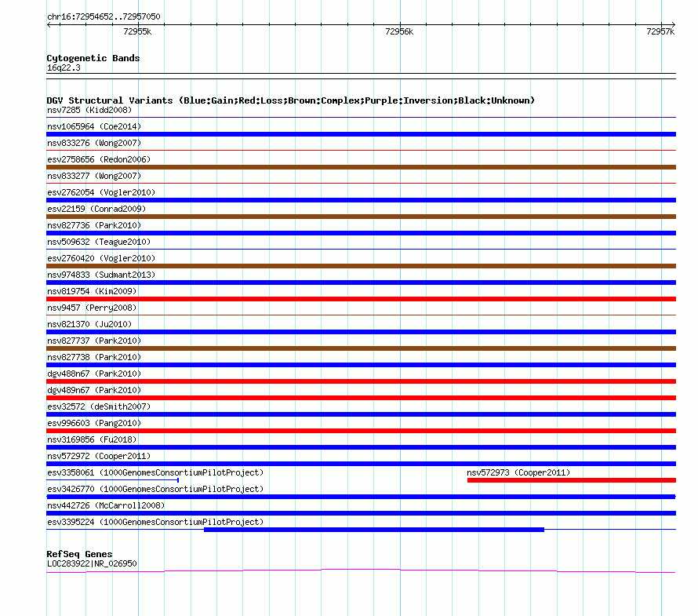The height and width of the screenshot is (616, 698).
Task: Click the brown nsv827737 complex bar
Action: click(x=361, y=348)
